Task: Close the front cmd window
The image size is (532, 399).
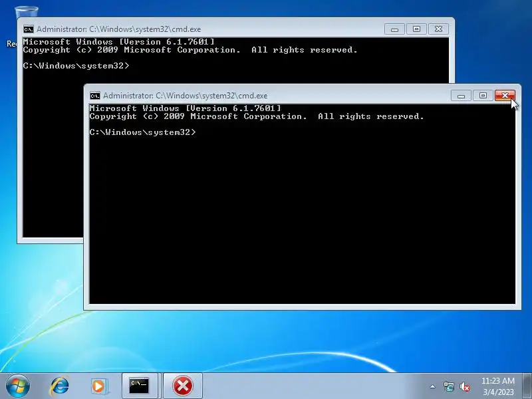Action: pos(505,96)
